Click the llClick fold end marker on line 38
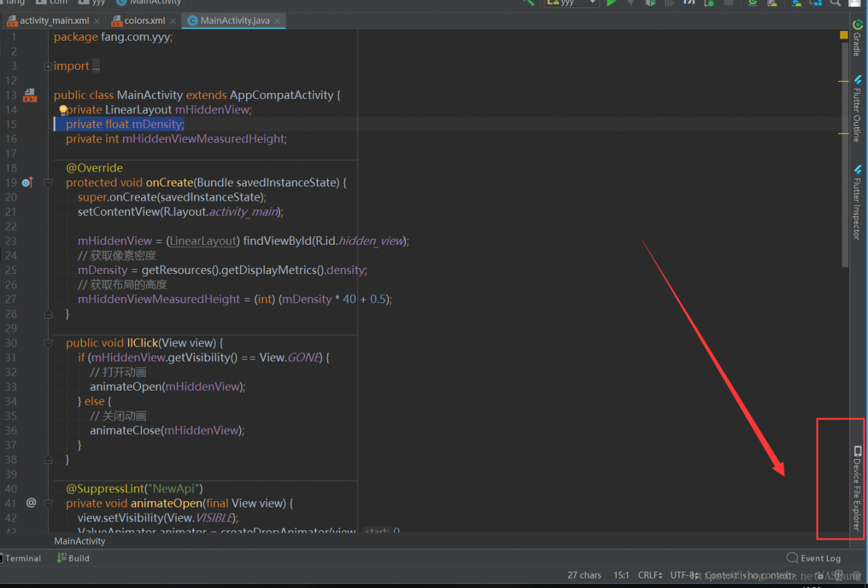This screenshot has height=588, width=868. (x=48, y=460)
